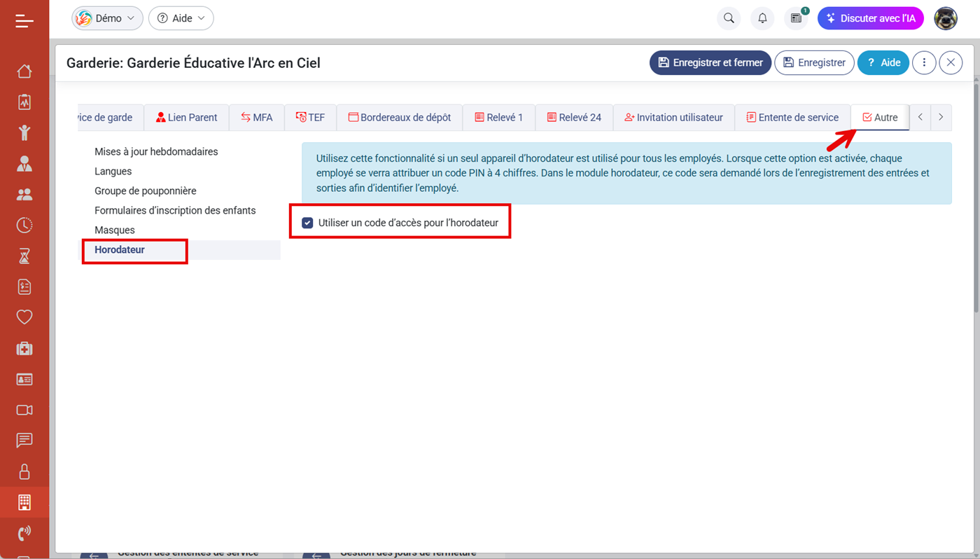Open the notifications bell icon

click(762, 18)
